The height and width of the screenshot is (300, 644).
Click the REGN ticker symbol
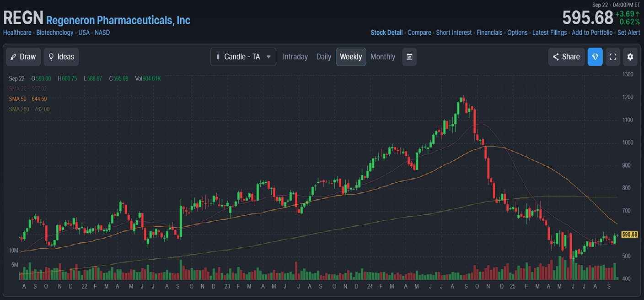pos(23,18)
